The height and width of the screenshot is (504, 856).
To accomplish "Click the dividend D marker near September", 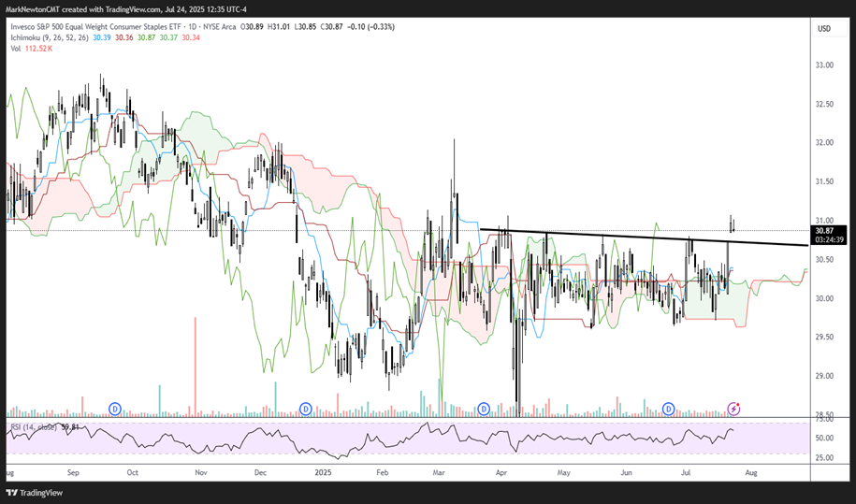I will (x=115, y=409).
